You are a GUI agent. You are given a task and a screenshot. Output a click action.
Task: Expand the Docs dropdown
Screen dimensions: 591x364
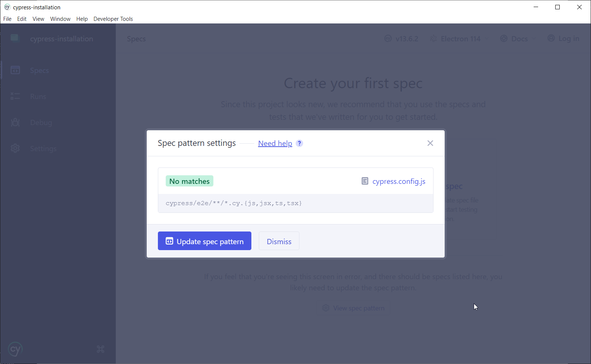pyautogui.click(x=519, y=39)
